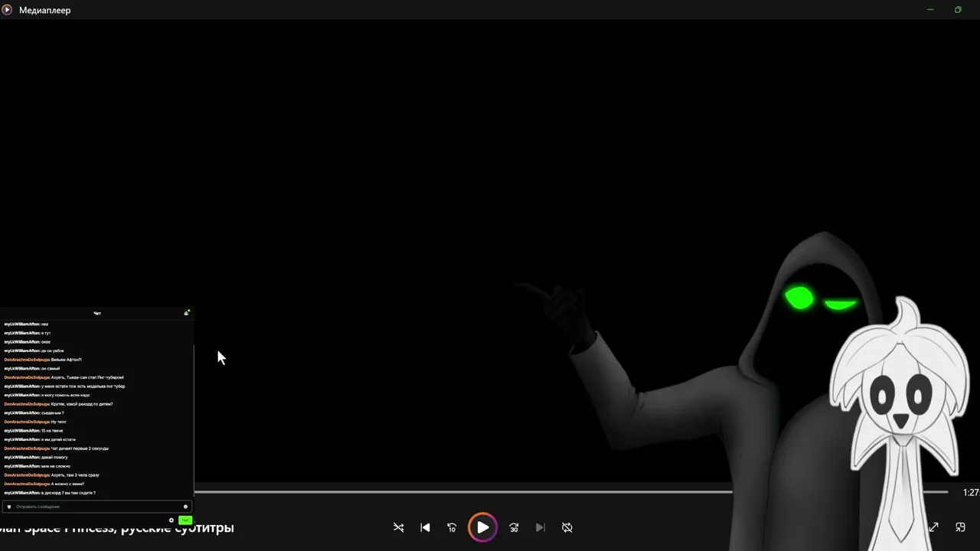Click the green chat send button
Screen dimensions: 980x551
point(185,520)
